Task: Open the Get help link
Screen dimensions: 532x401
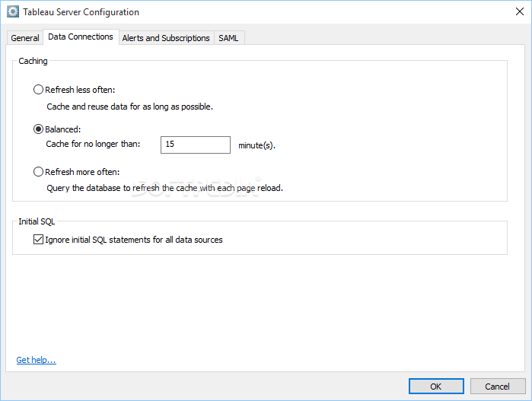Action: pos(37,360)
